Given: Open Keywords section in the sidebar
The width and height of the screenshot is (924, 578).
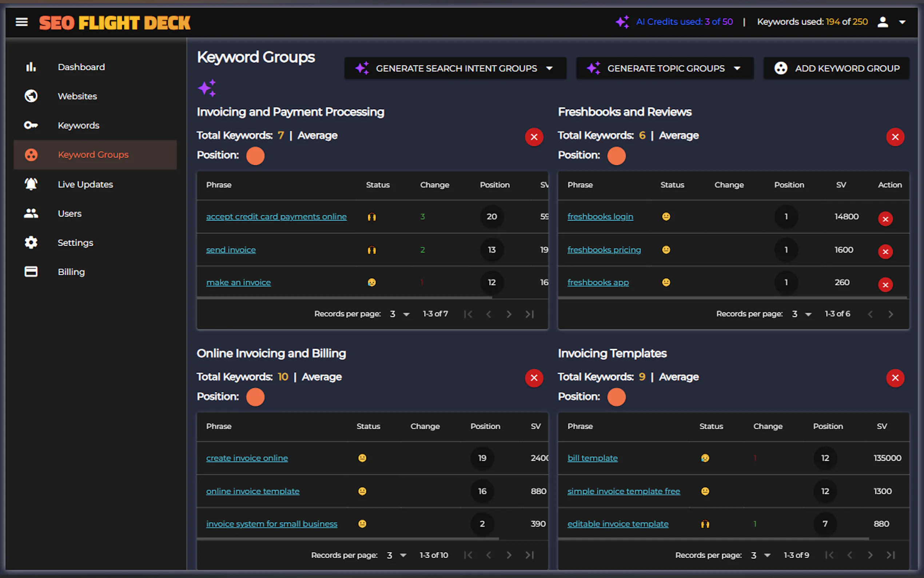Looking at the screenshot, I should pos(78,125).
